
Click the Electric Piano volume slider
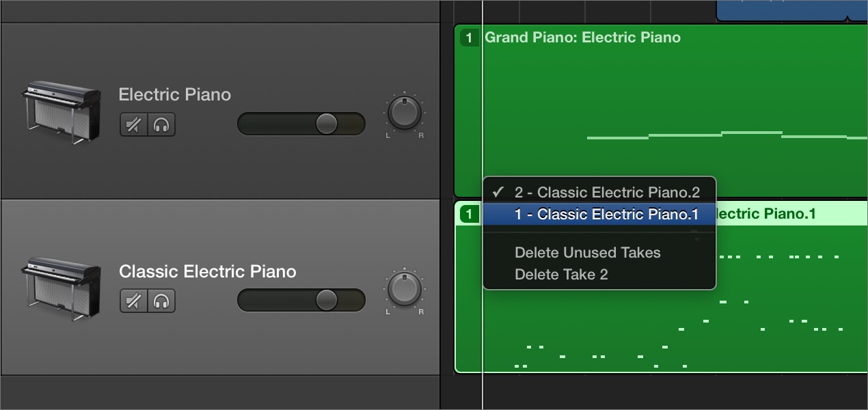[x=301, y=124]
